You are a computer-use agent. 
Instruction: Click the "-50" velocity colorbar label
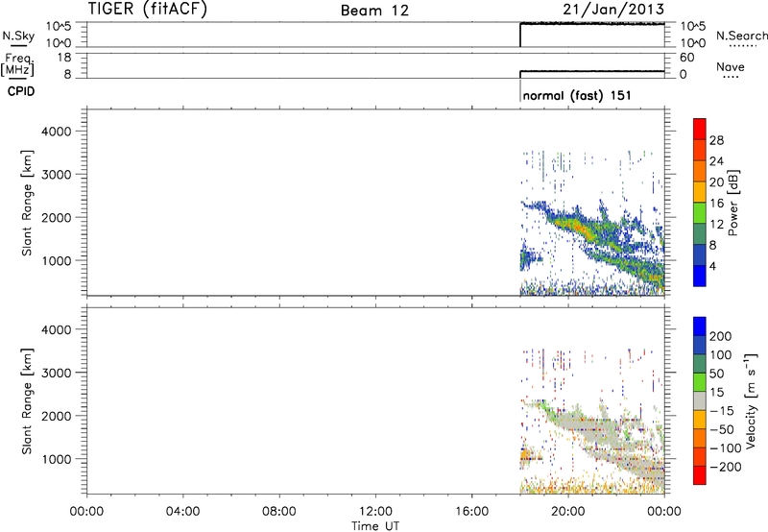coord(722,429)
